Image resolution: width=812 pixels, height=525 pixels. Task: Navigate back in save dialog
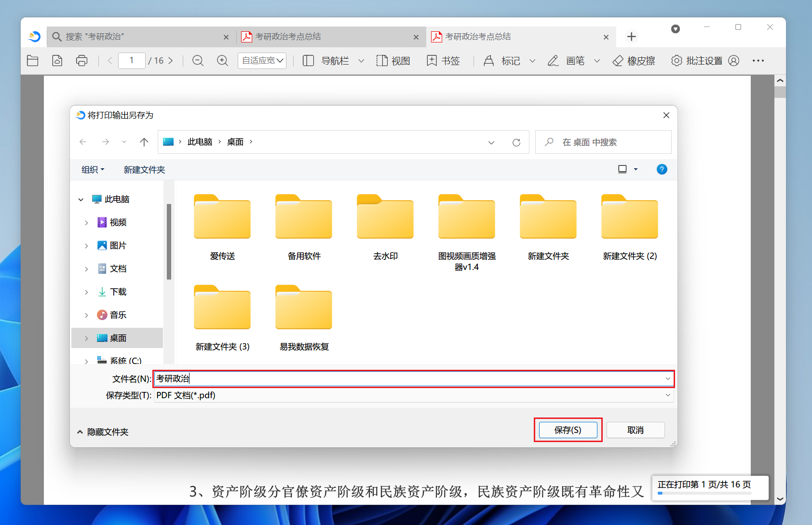pyautogui.click(x=83, y=142)
